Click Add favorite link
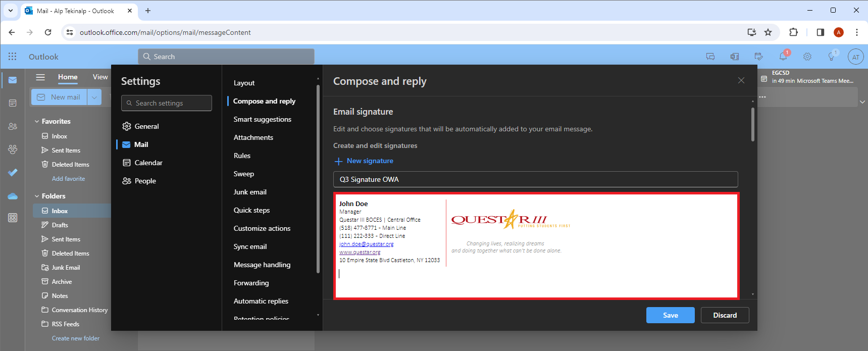This screenshot has height=351, width=868. coord(68,179)
